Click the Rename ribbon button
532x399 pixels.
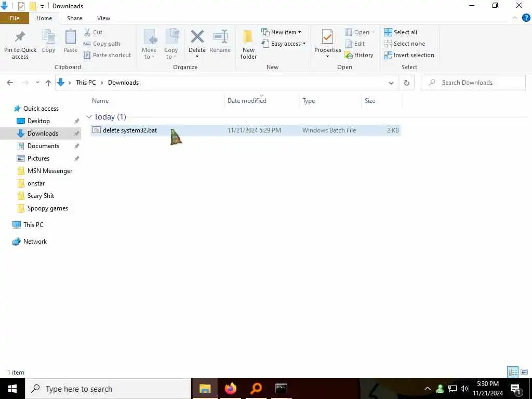coord(220,41)
